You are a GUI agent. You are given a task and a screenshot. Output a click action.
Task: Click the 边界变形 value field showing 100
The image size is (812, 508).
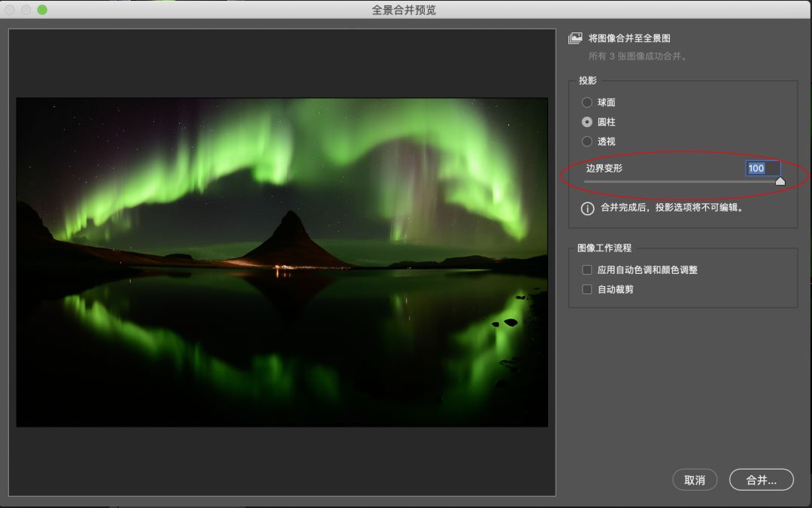[x=762, y=169]
